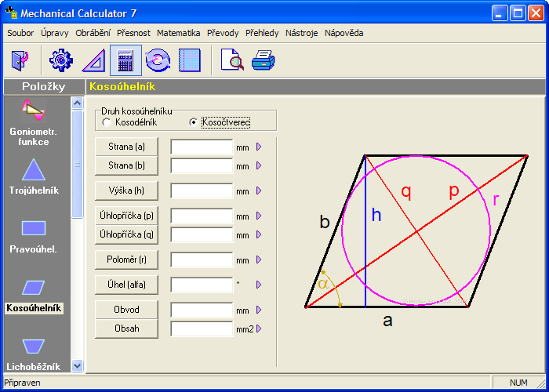Click the arrow next to Obsah field
Image resolution: width=549 pixels, height=392 pixels.
click(259, 328)
